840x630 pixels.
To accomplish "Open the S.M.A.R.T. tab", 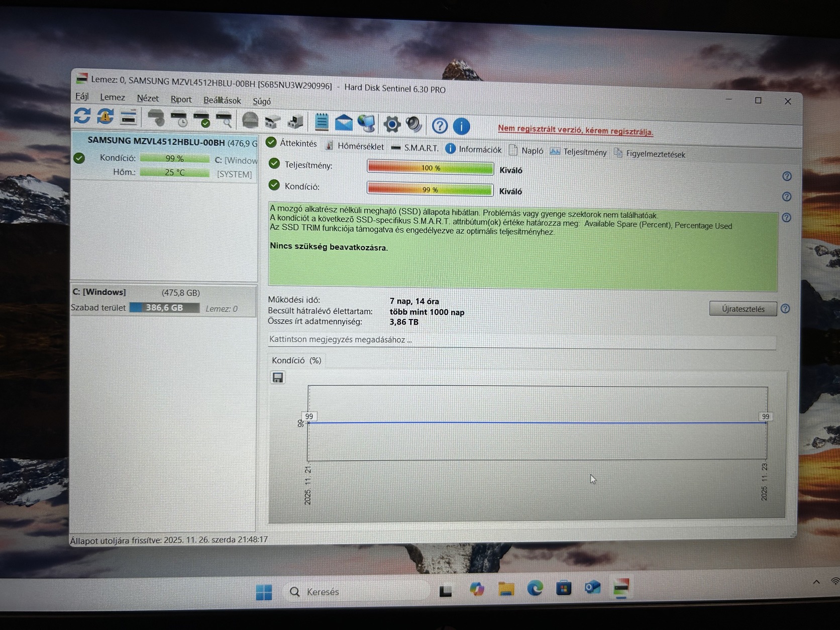I will click(x=414, y=148).
